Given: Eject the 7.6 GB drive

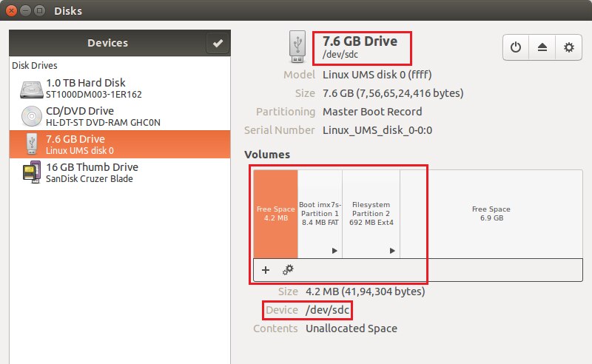Looking at the screenshot, I should point(542,47).
